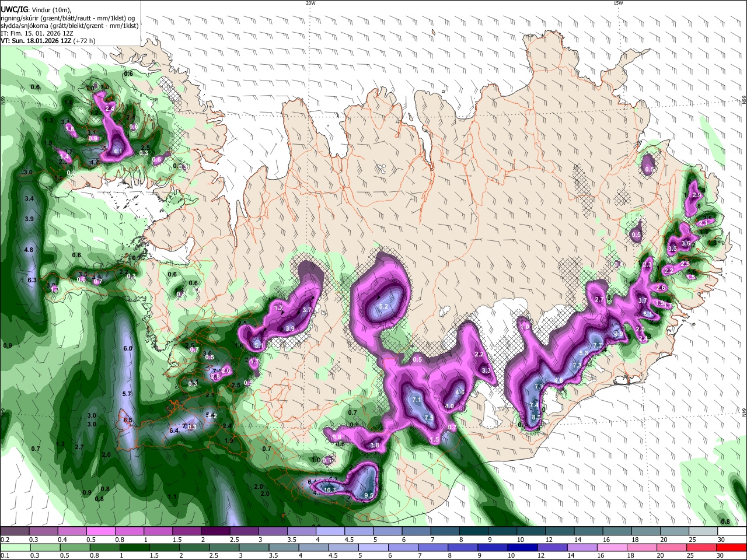
Task: Click the 5.3 snowfall value in the southeast
Action: [x=583, y=353]
